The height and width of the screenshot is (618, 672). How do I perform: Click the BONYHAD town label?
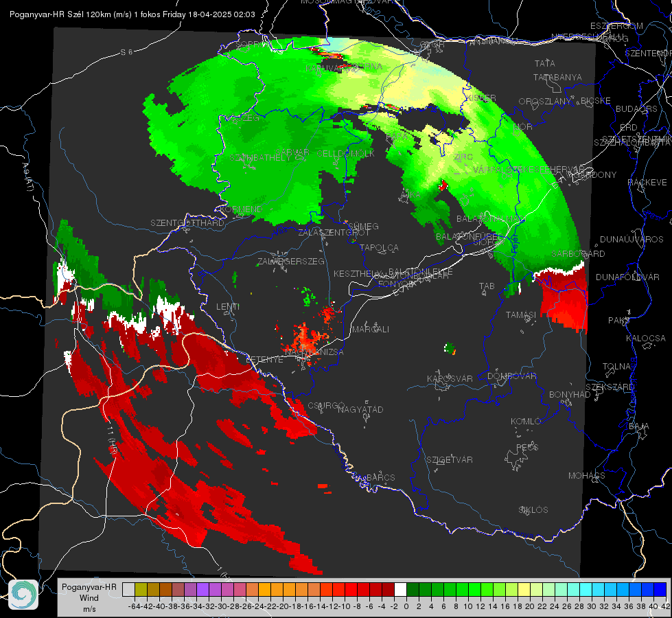[x=570, y=395]
